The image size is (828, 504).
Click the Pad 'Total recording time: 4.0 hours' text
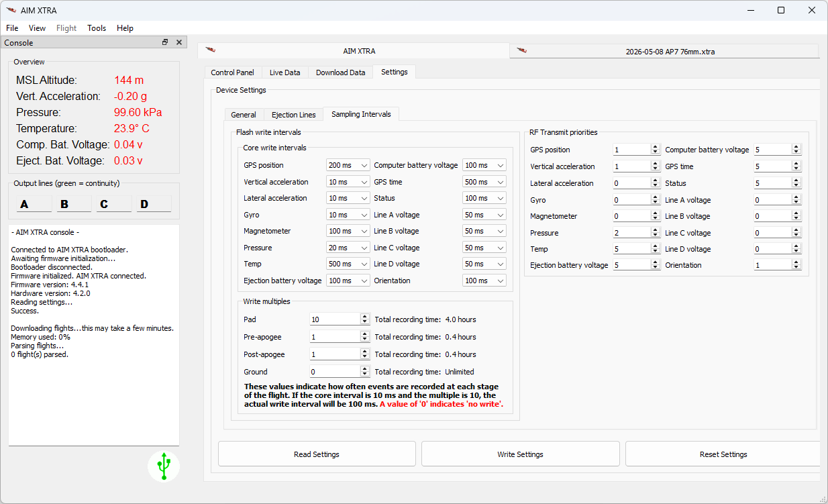pos(425,319)
